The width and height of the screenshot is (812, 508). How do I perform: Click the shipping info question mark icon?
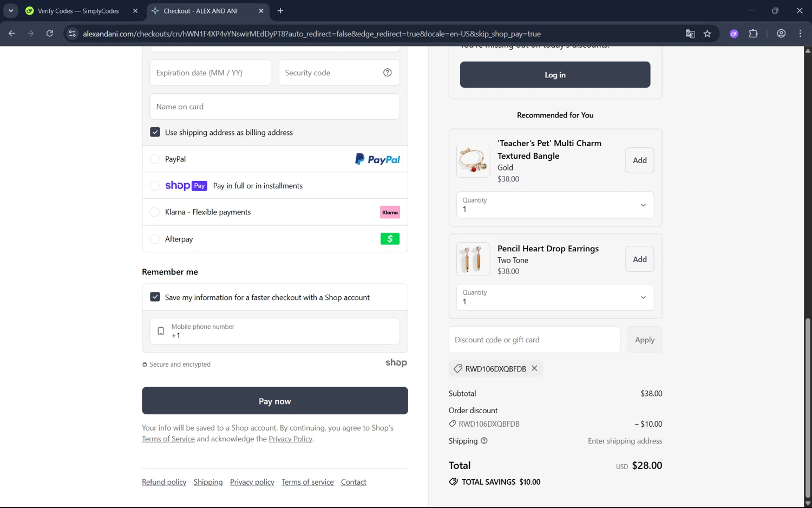[484, 441]
